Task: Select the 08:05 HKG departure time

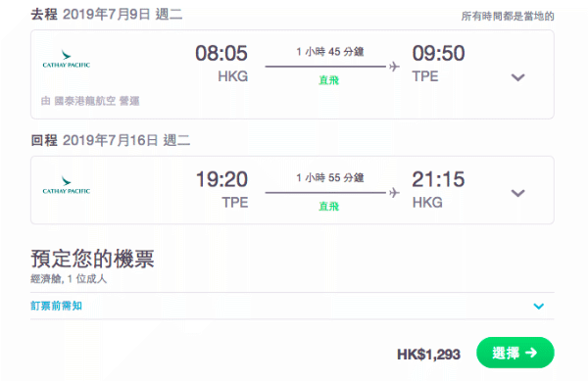Action: 221,53
